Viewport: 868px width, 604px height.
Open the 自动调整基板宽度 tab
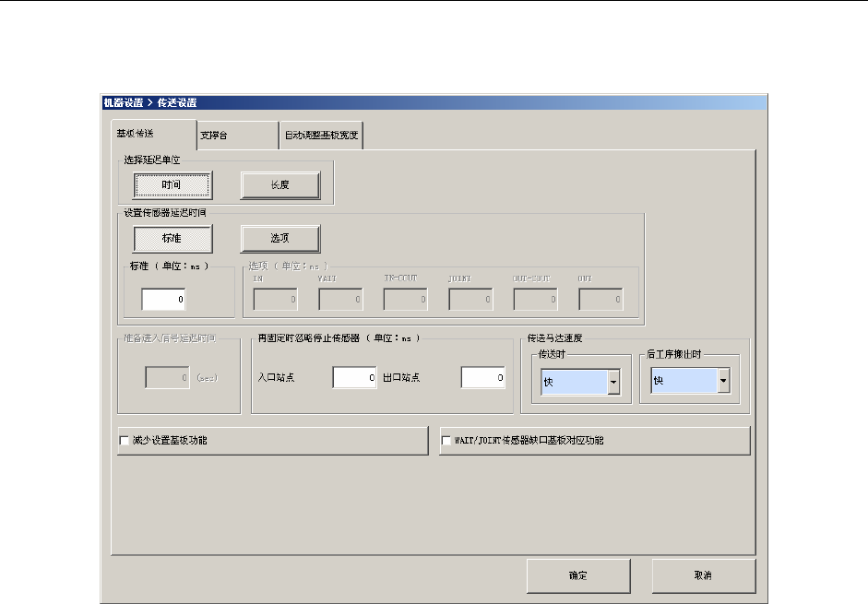click(x=321, y=135)
